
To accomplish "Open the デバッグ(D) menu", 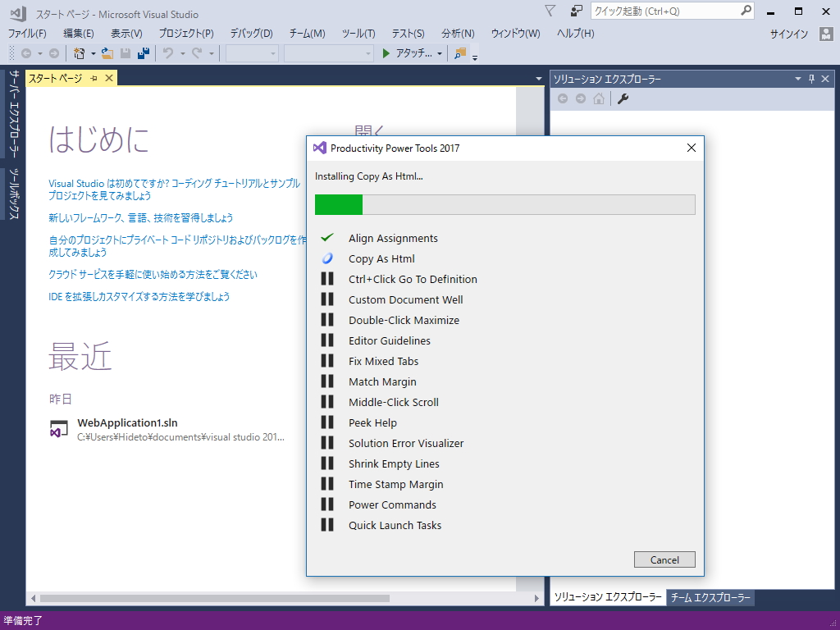I will (251, 34).
